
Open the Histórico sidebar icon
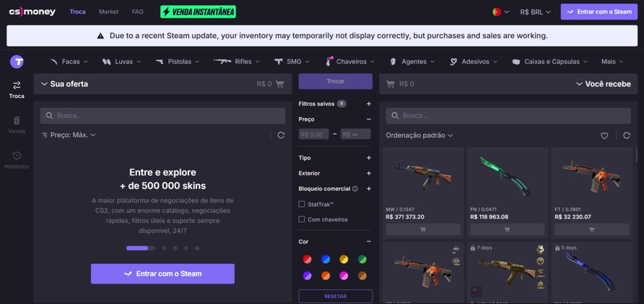pos(16,156)
